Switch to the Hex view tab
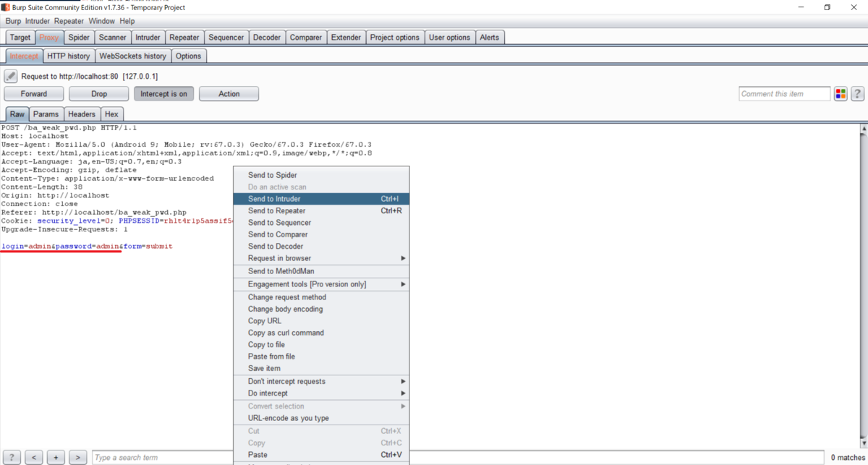 point(111,114)
